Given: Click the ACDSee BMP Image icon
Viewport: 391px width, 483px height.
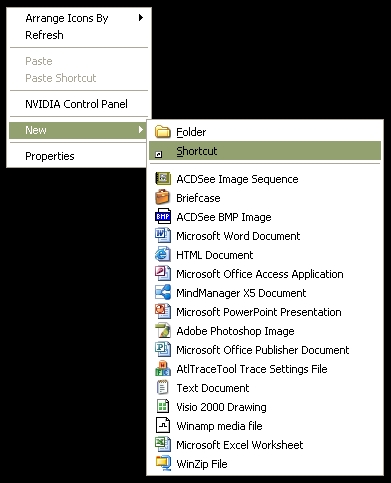Looking at the screenshot, I should pos(163,217).
